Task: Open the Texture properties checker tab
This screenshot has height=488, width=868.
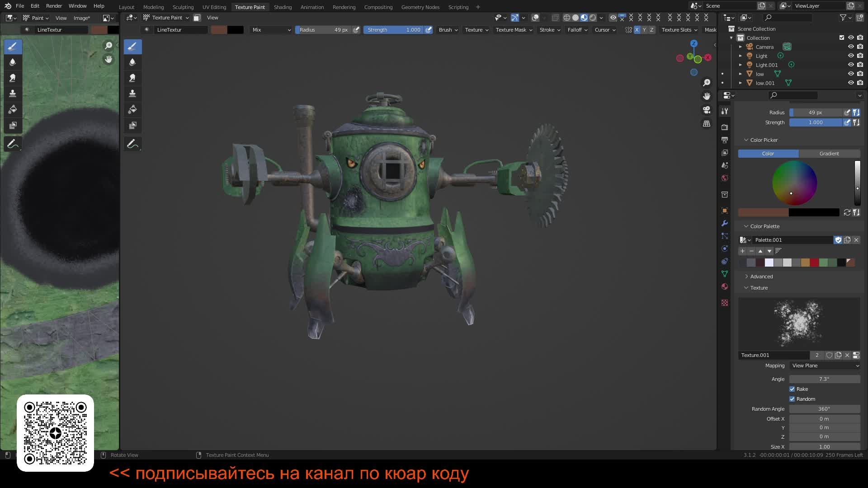Action: pos(725,303)
